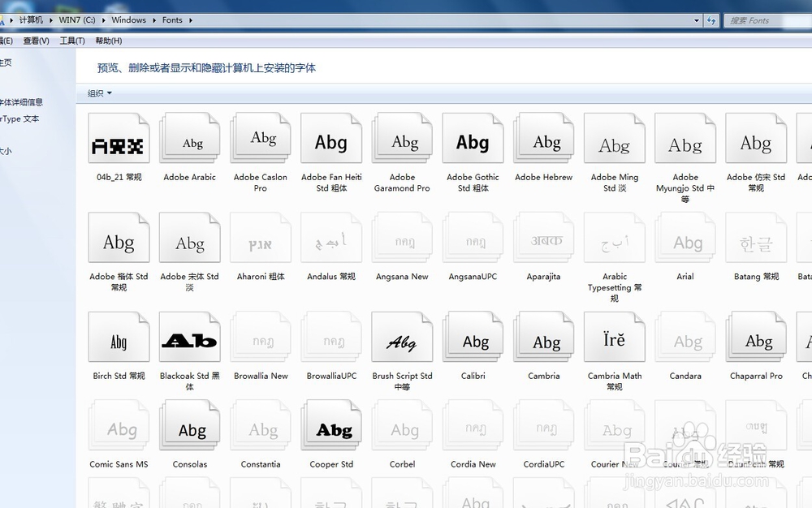Go to WIN7 (C:) in address bar
Viewport: 812px width, 508px height.
(x=76, y=20)
